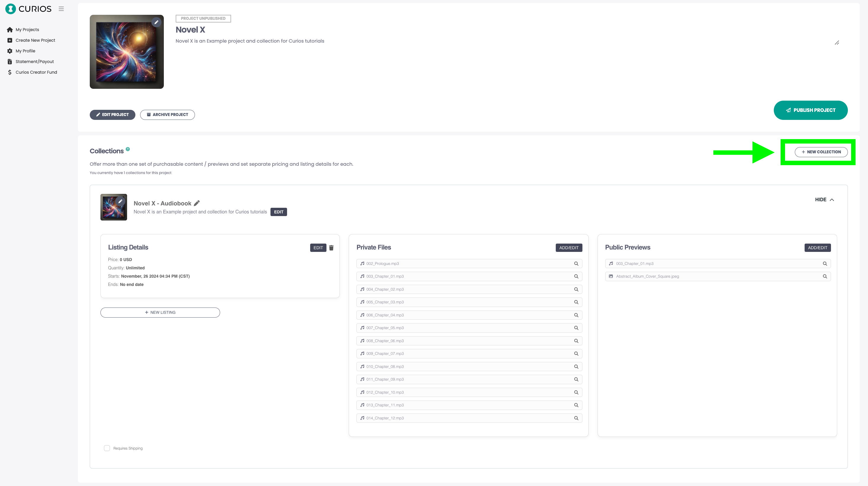Click the Price 0 USD value

[126, 260]
